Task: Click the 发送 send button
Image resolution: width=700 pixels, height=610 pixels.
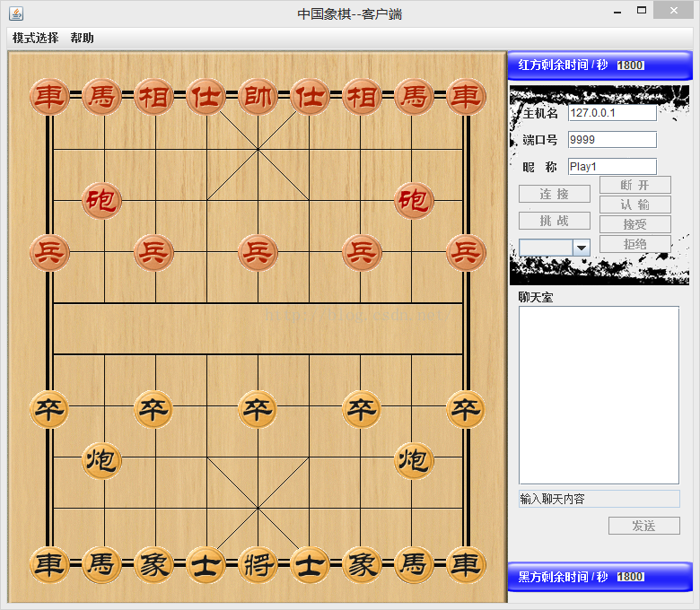Action: 643,526
